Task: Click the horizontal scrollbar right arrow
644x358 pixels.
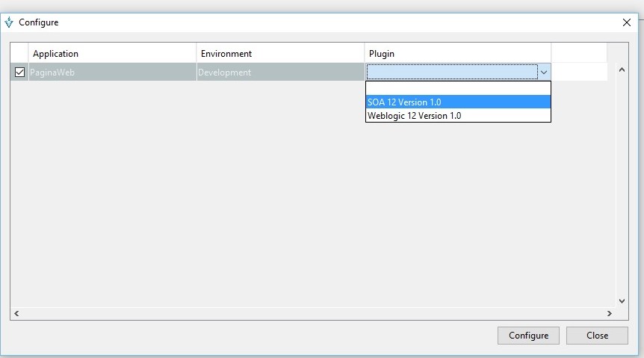Action: pyautogui.click(x=609, y=313)
